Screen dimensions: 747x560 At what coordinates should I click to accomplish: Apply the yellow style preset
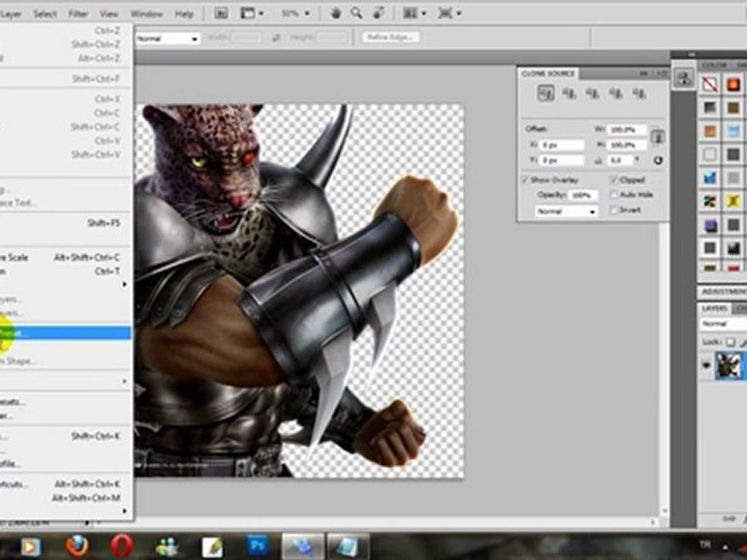(734, 201)
